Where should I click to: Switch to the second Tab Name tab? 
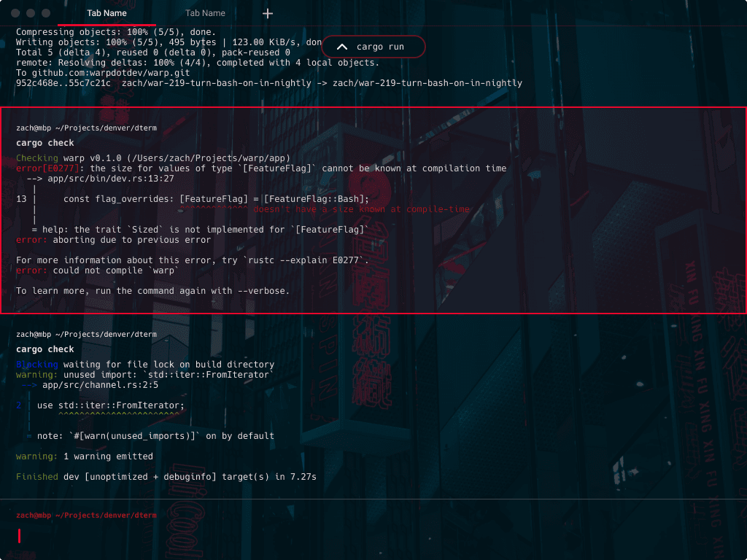[205, 13]
